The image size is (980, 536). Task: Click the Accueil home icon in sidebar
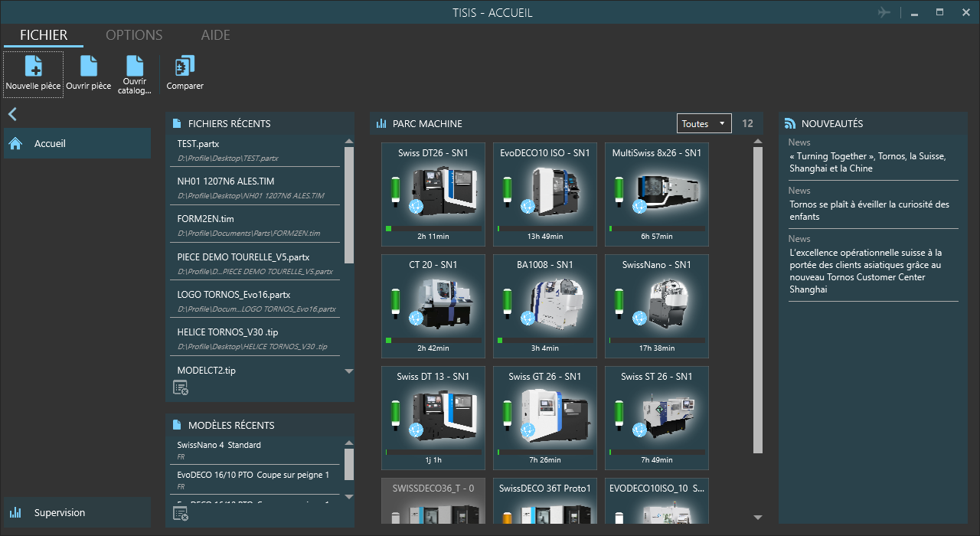pos(15,143)
